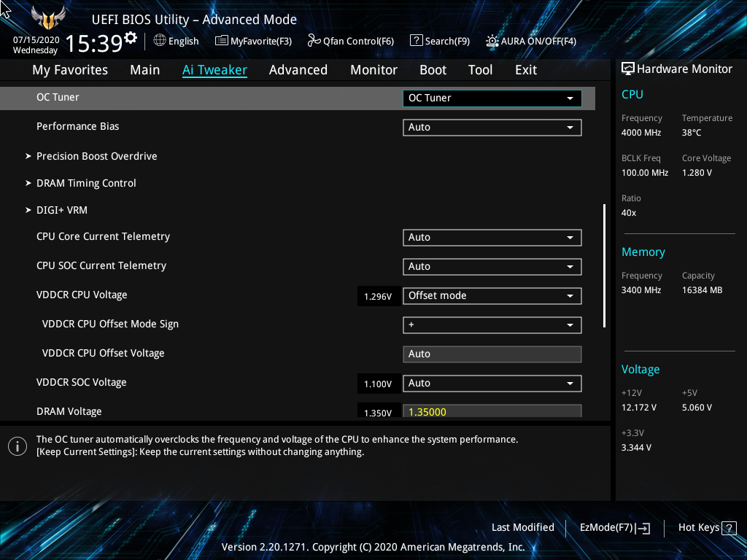Screen dimensions: 747x560
Task: Select the Performance Bias label
Action: point(77,126)
